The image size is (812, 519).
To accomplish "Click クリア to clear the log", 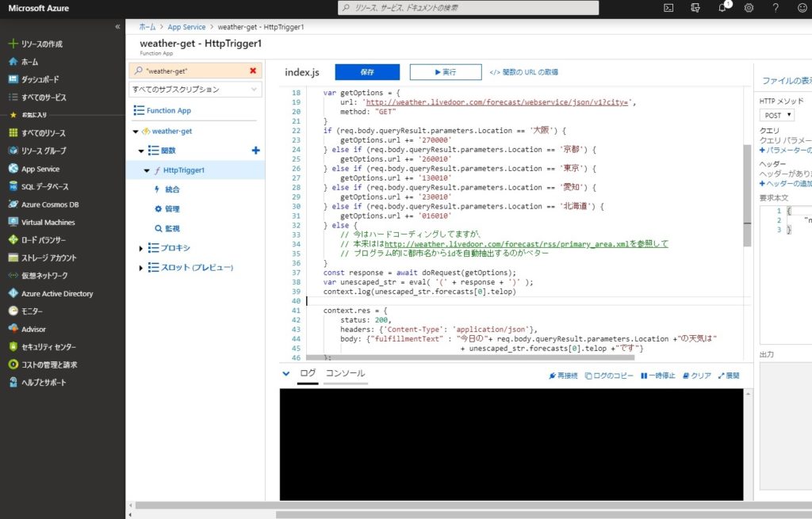I will click(697, 376).
